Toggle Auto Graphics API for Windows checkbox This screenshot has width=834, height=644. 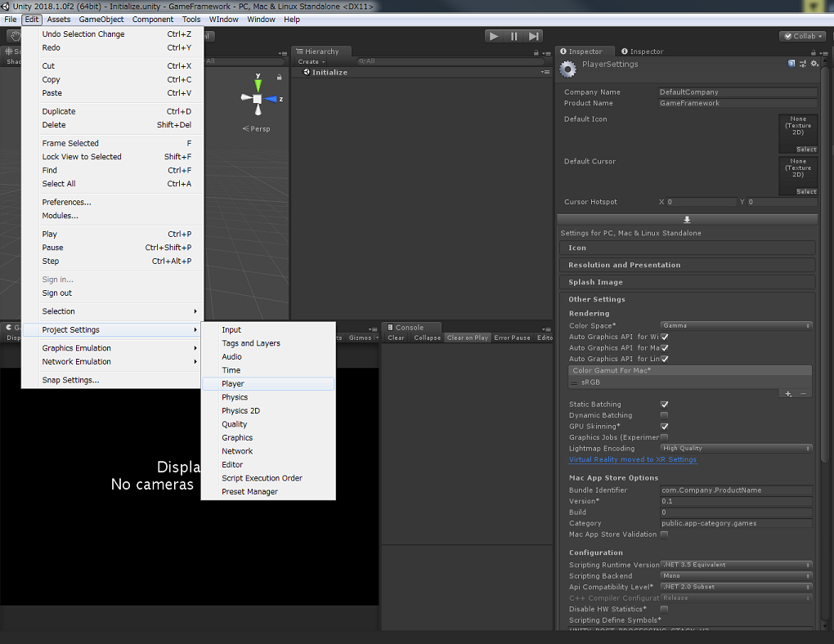pyautogui.click(x=664, y=337)
